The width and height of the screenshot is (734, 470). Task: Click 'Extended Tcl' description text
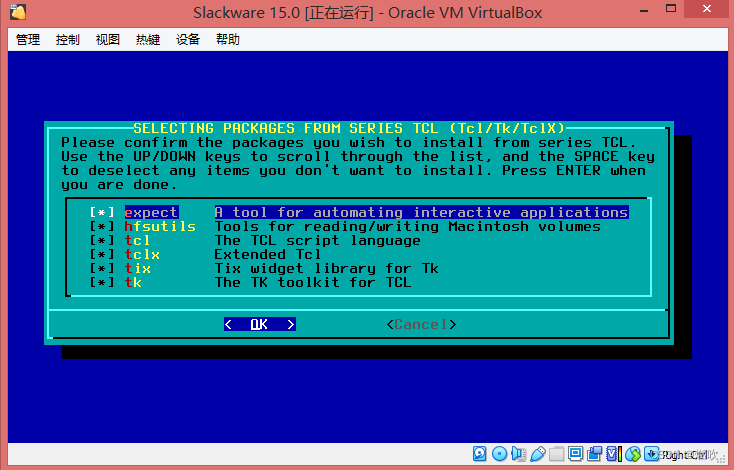[x=268, y=255]
